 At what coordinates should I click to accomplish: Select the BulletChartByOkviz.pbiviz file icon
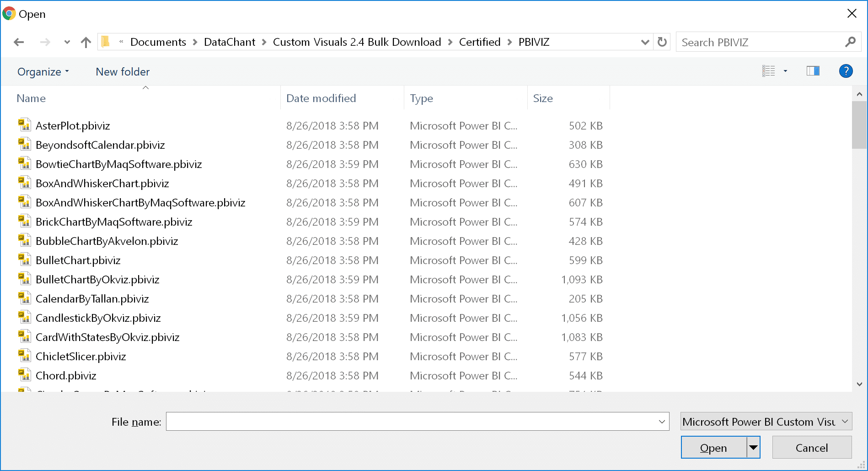tap(24, 279)
